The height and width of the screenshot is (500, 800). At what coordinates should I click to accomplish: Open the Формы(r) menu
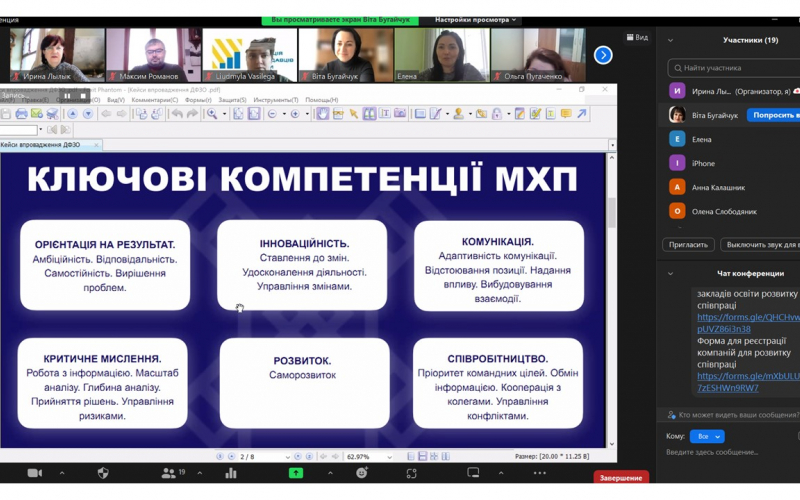198,100
